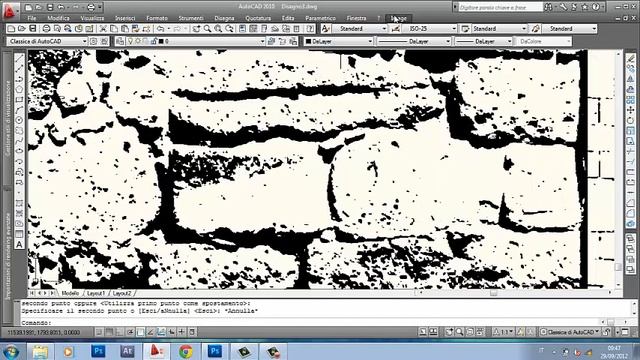Image resolution: width=640 pixels, height=360 pixels.
Task: Click the InfoCenter keyword search field
Action: [x=500, y=7]
